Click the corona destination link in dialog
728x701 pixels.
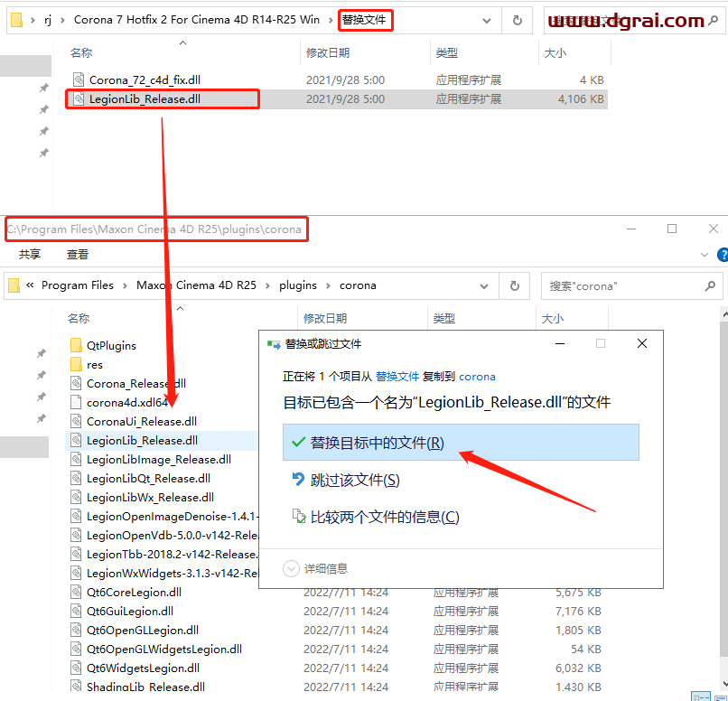coord(477,376)
